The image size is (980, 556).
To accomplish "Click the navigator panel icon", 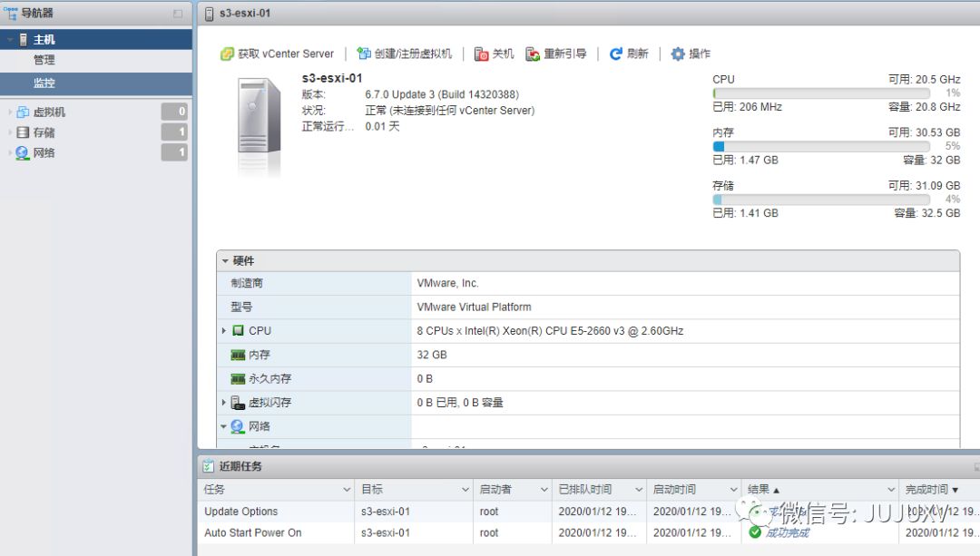I will (11, 13).
